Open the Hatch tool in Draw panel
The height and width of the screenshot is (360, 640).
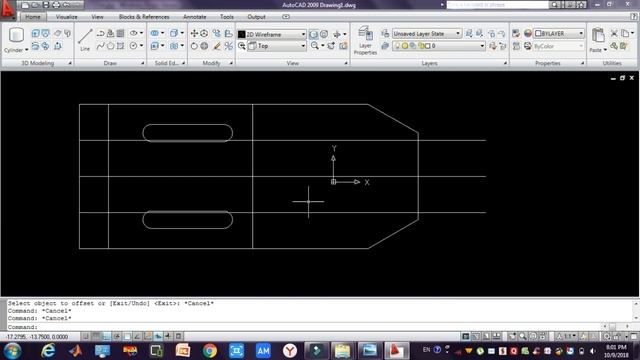120,33
